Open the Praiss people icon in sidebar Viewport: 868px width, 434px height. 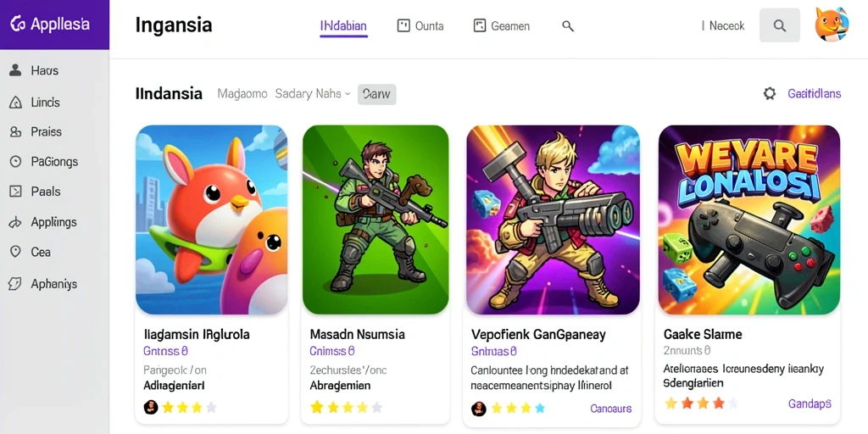pyautogui.click(x=15, y=131)
